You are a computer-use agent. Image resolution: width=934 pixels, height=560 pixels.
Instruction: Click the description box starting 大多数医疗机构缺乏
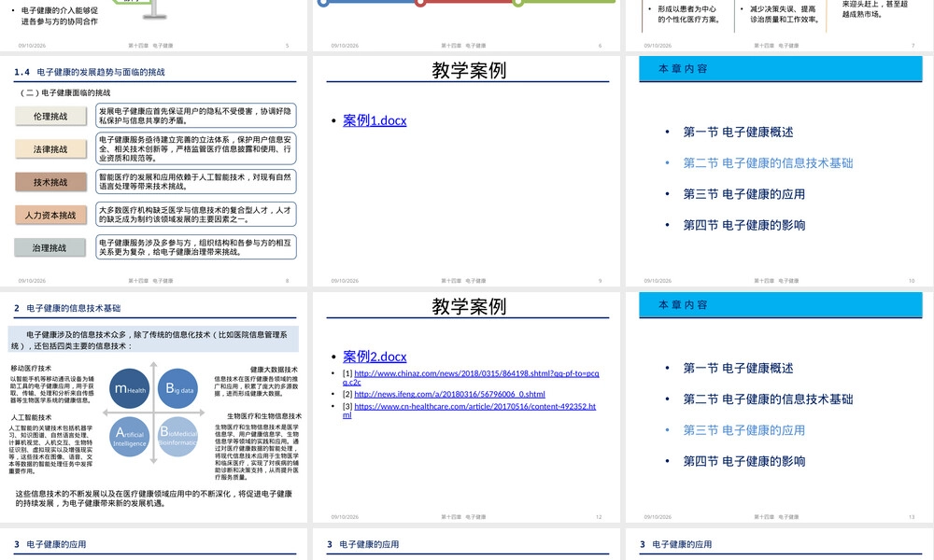[196, 215]
